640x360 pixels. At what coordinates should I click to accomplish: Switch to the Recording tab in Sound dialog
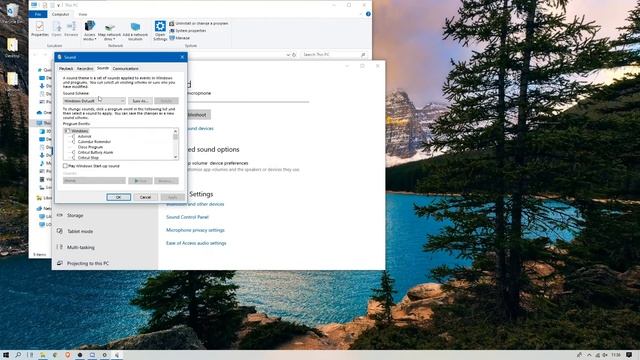pyautogui.click(x=85, y=69)
